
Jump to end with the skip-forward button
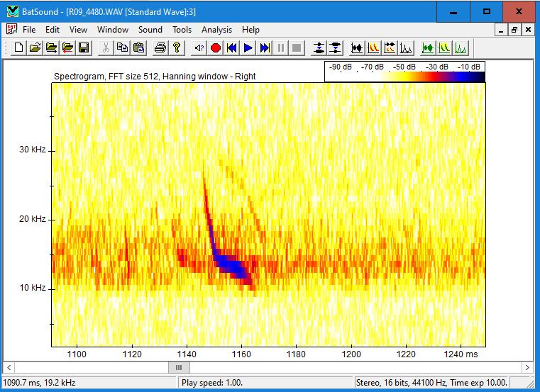pos(265,47)
